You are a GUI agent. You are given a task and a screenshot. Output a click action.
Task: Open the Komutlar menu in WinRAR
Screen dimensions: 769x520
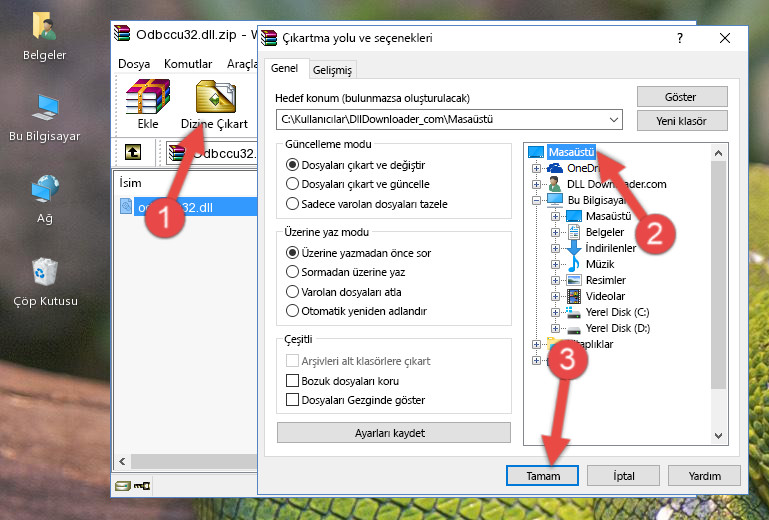coord(188,64)
